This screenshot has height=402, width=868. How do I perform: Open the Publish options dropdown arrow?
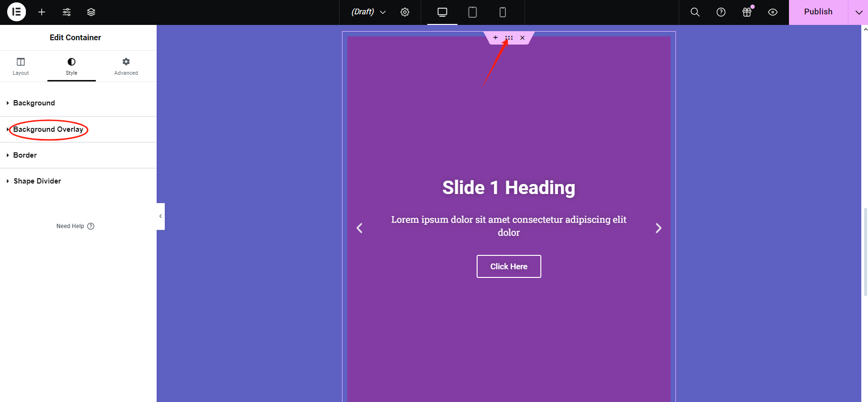[858, 12]
